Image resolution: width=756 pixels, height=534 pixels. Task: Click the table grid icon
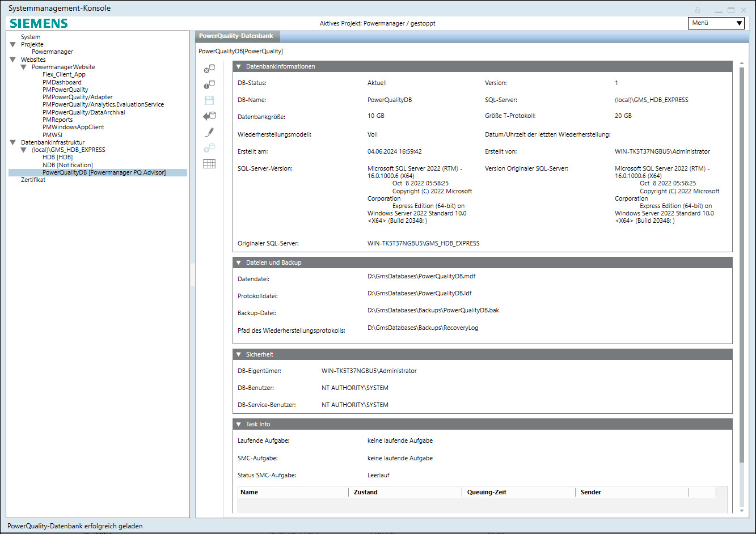click(209, 164)
